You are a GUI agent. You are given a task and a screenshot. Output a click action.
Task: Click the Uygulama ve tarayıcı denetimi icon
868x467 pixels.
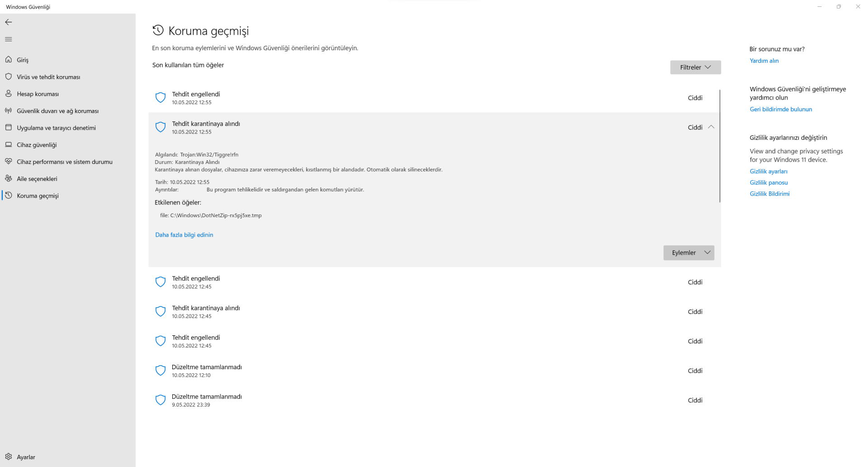[9, 128]
